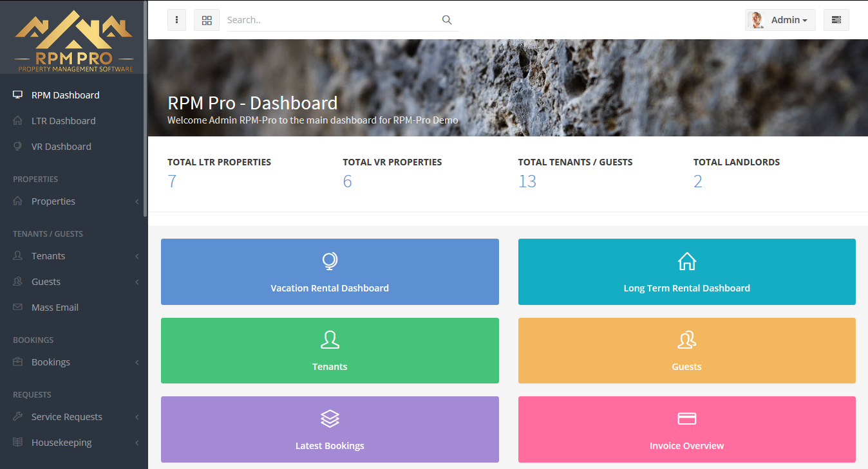Click the globe icon beside VR Dashboard
868x469 pixels.
18,146
